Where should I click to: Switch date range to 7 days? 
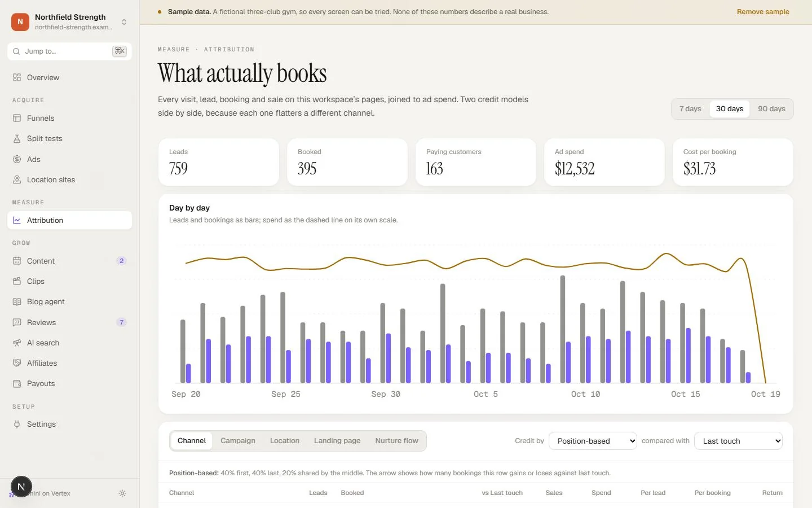[x=690, y=109]
